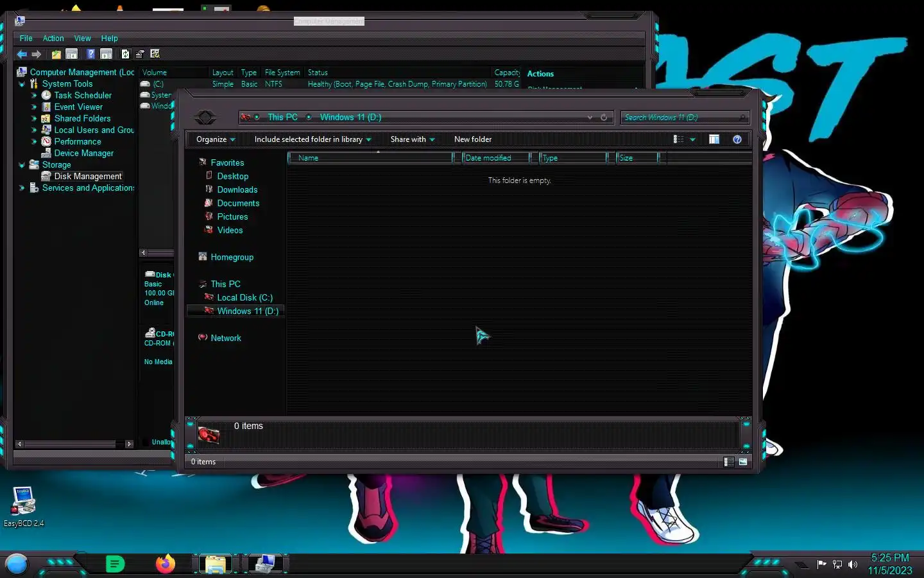The image size is (924, 578).
Task: Select Disk Management under Storage
Action: [88, 176]
